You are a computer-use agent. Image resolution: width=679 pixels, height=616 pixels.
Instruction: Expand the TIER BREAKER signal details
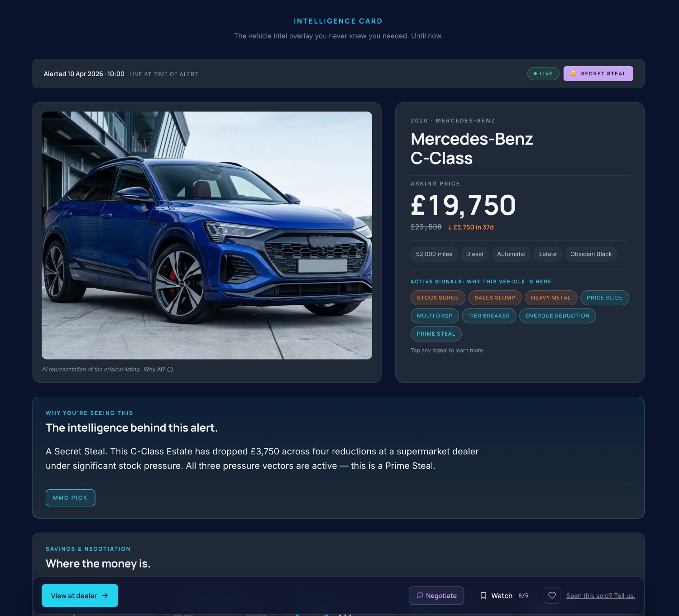tap(489, 316)
